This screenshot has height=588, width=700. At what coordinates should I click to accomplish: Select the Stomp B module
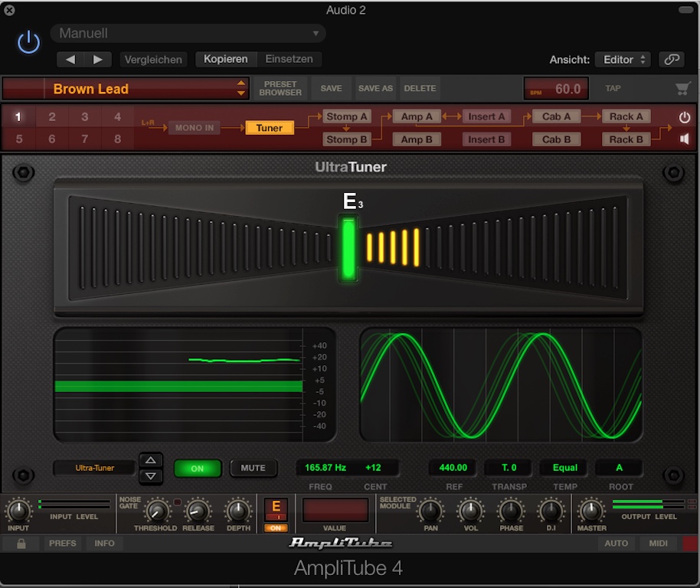pos(346,139)
